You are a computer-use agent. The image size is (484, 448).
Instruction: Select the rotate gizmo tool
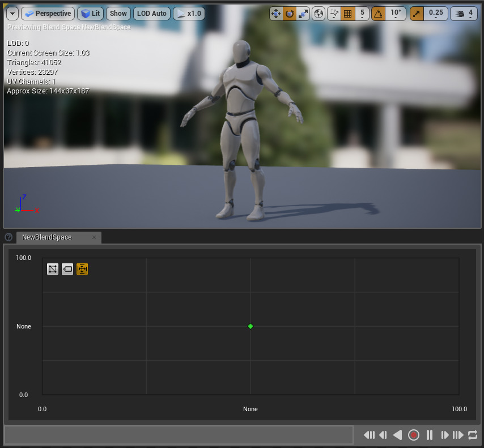(290, 14)
